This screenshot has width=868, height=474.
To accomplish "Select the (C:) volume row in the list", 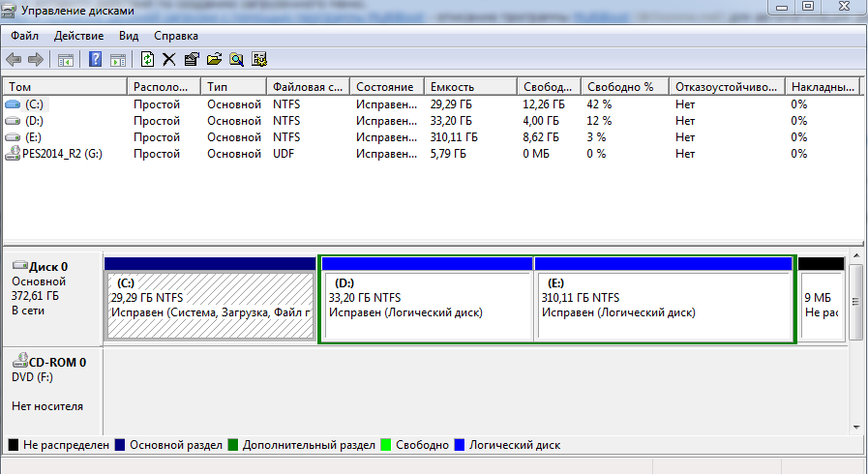I will pyautogui.click(x=432, y=104).
